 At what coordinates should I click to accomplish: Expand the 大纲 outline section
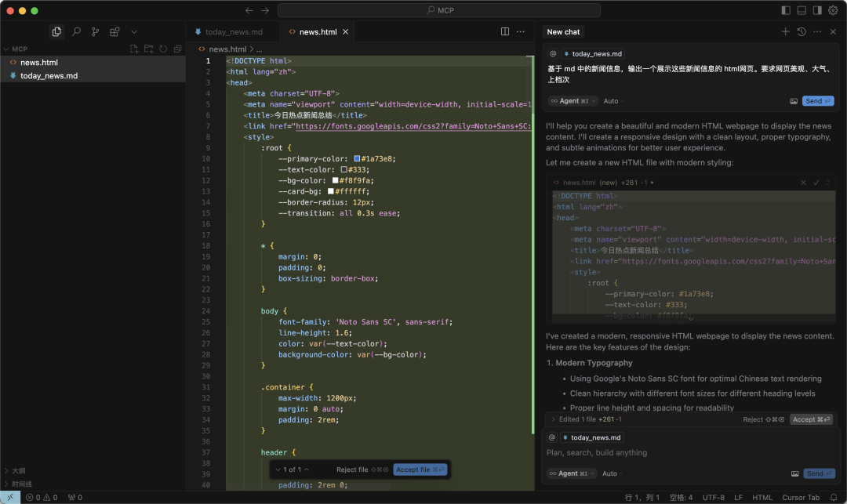(x=18, y=470)
